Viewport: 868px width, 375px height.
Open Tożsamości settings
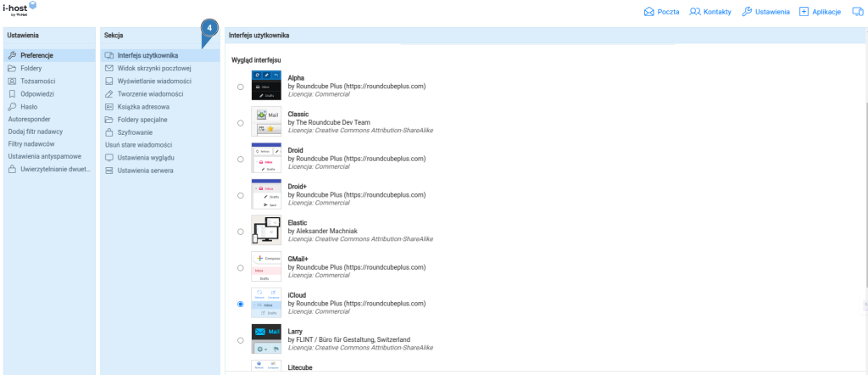click(x=49, y=81)
